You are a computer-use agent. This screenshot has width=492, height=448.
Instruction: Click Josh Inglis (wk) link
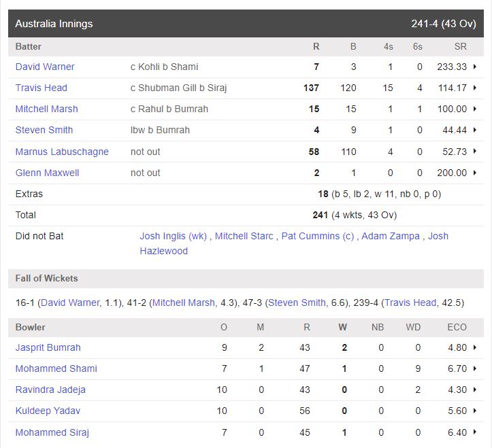coord(174,236)
